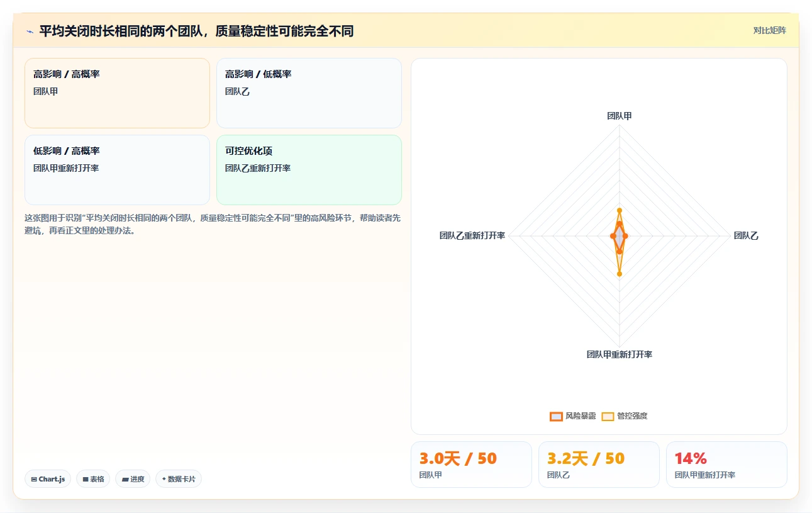Click the 数据卡片 chip

coord(179,479)
